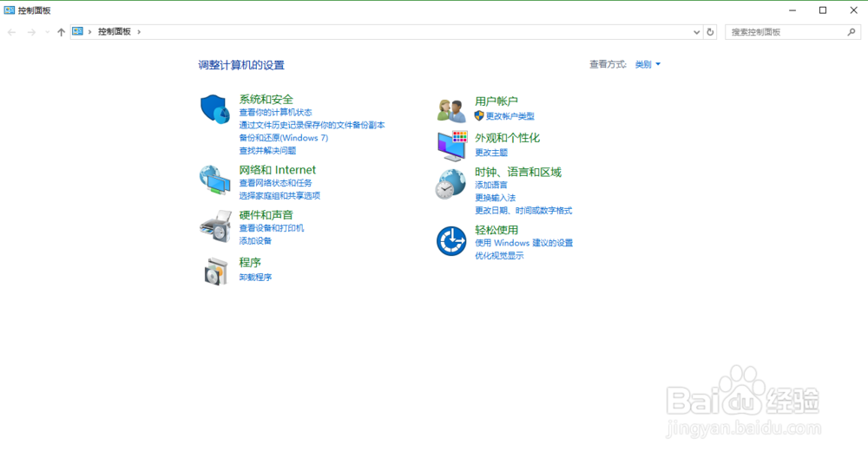Open the 网络和 Internet globe icon

pos(214,180)
